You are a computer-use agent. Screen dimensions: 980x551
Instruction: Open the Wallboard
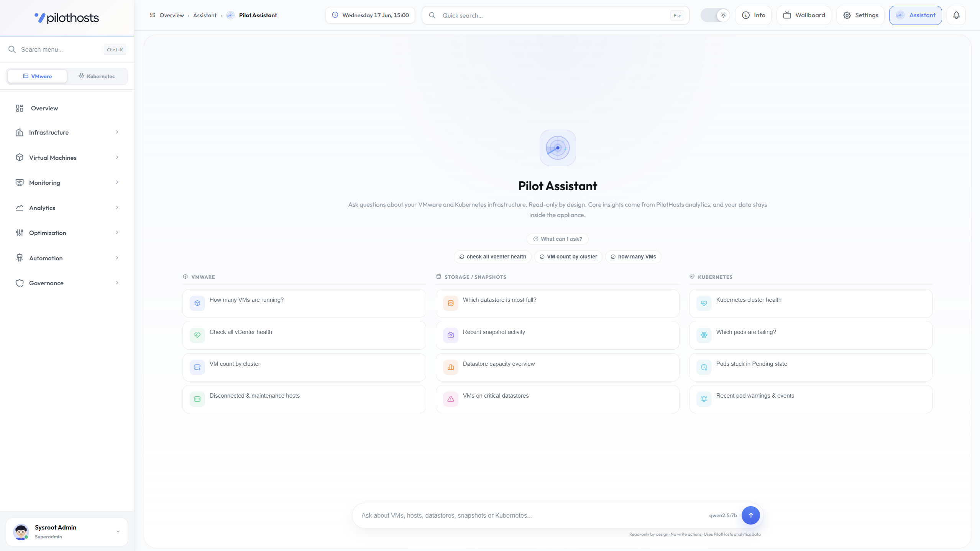tap(804, 15)
